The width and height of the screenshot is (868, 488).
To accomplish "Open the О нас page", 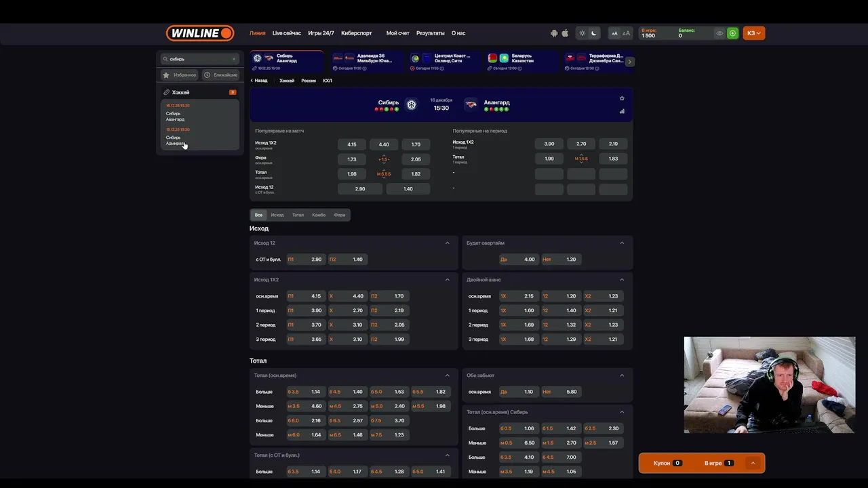I will click(458, 33).
